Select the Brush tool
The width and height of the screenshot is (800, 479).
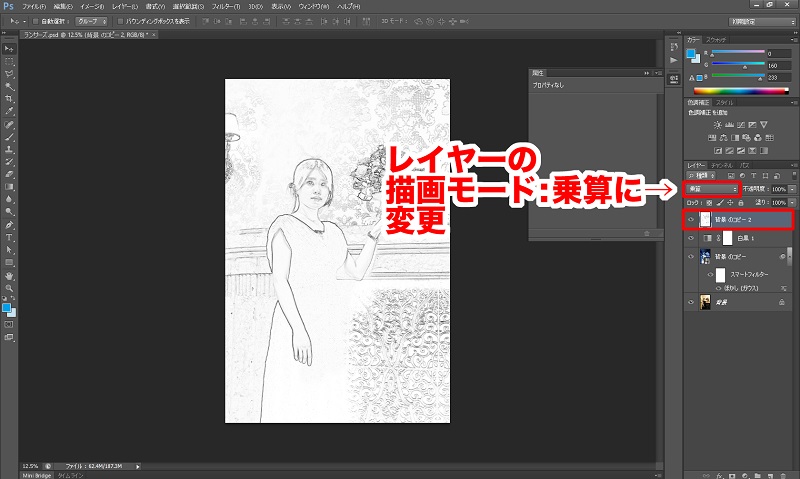(9, 137)
